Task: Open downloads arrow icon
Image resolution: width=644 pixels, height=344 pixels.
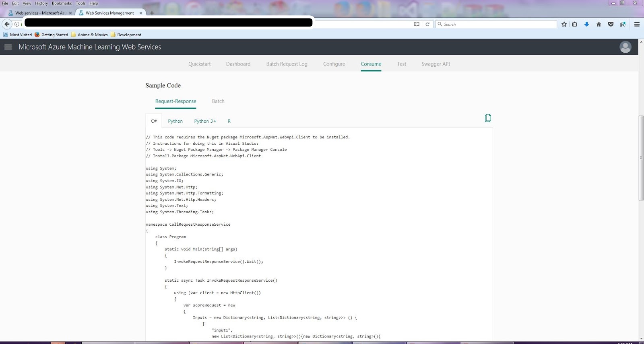Action: point(586,24)
